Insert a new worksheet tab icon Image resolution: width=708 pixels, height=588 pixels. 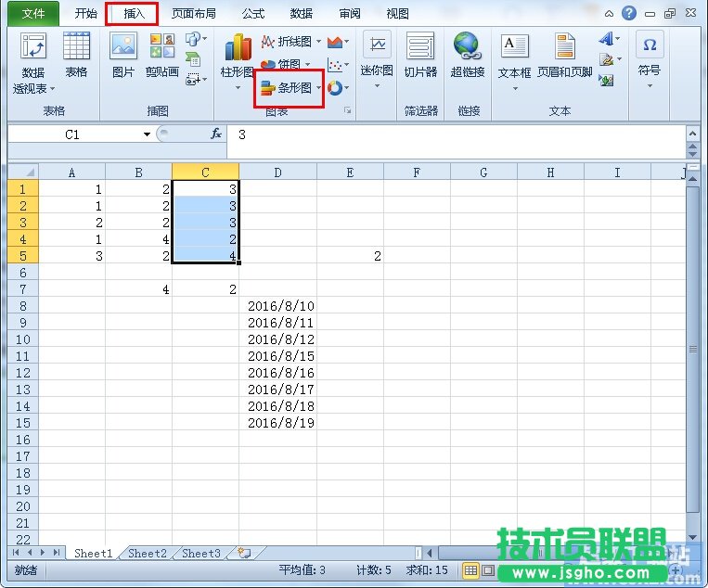point(245,554)
